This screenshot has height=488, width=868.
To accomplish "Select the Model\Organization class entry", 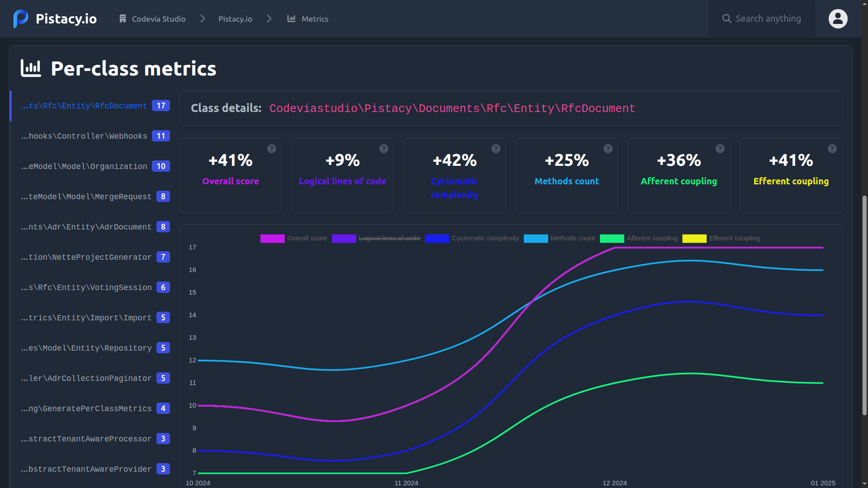I will [90, 166].
